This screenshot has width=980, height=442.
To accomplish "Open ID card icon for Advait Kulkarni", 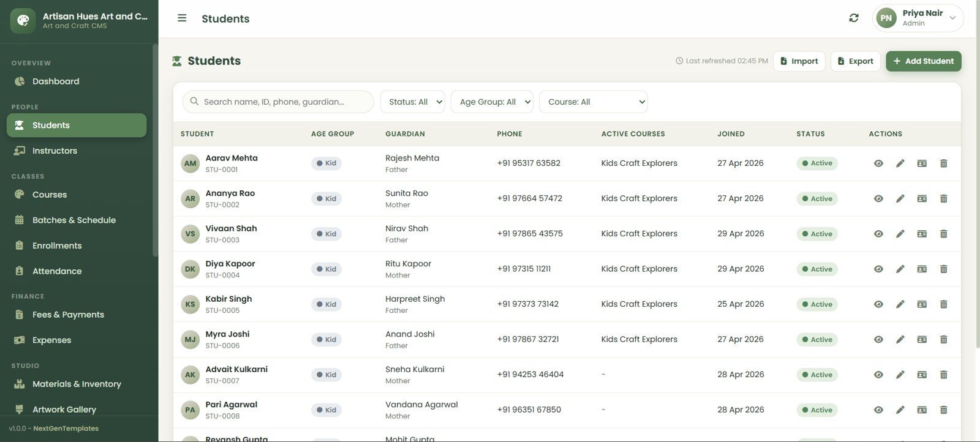I will (x=922, y=375).
